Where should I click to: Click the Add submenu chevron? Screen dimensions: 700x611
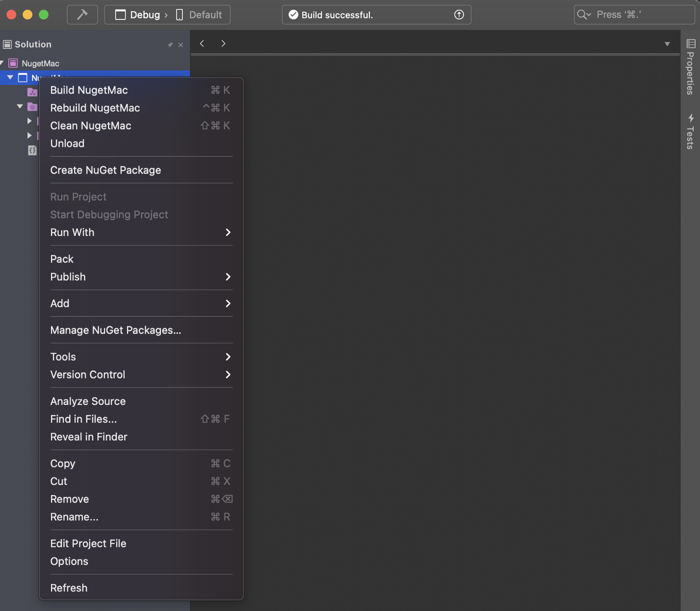228,303
